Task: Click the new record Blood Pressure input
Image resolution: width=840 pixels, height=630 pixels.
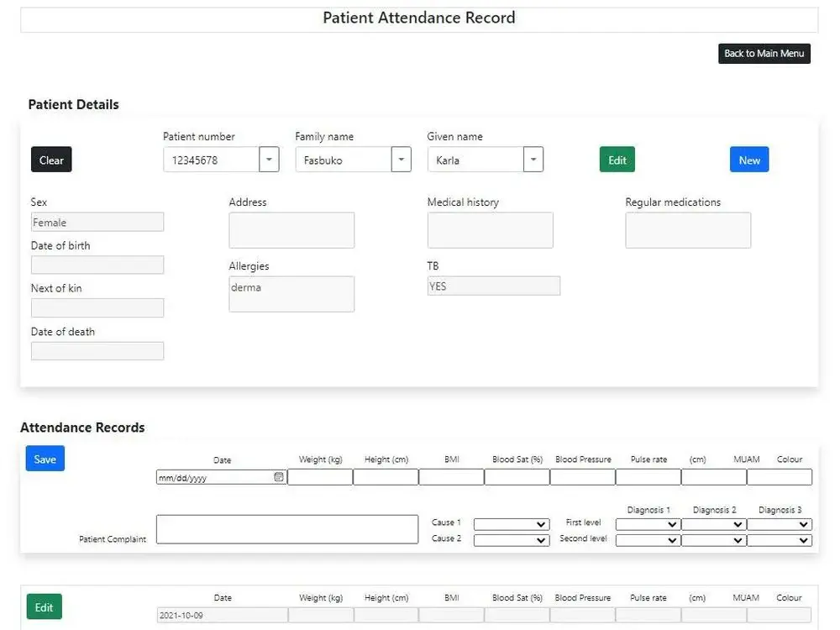Action: pos(583,477)
